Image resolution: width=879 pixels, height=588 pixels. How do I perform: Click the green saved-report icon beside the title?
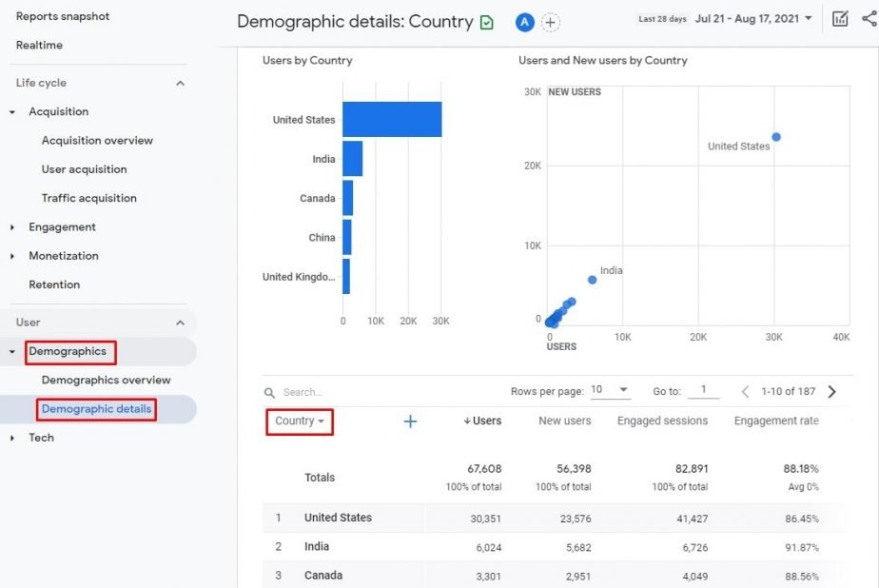pyautogui.click(x=486, y=21)
